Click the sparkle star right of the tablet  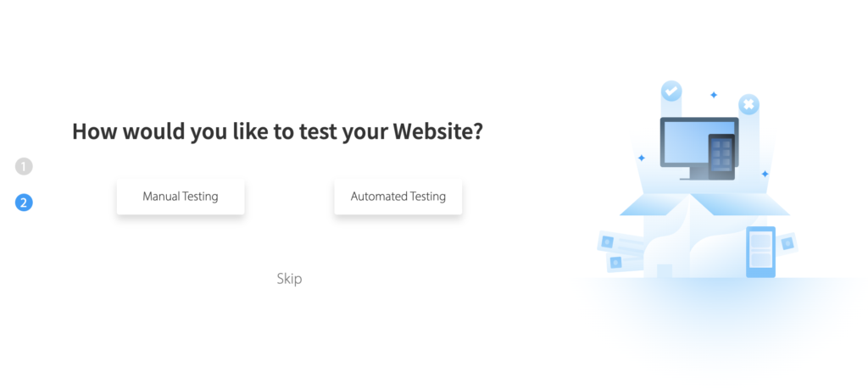pos(765,174)
